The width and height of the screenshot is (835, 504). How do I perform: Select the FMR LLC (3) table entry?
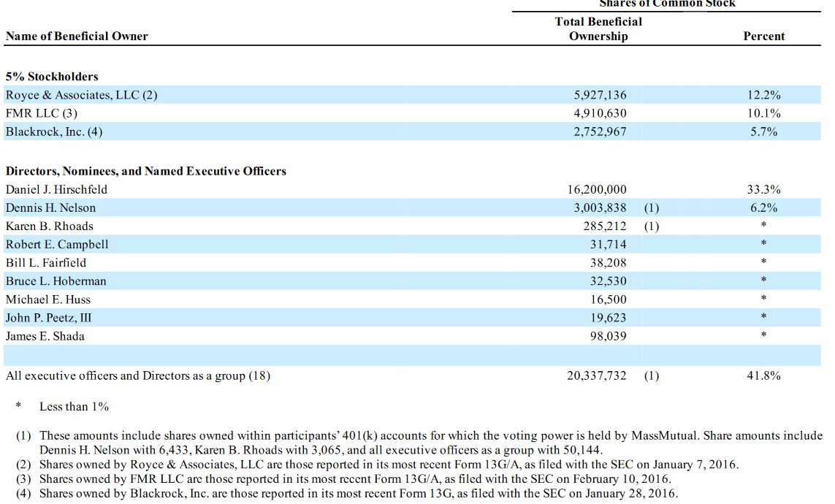pyautogui.click(x=42, y=113)
